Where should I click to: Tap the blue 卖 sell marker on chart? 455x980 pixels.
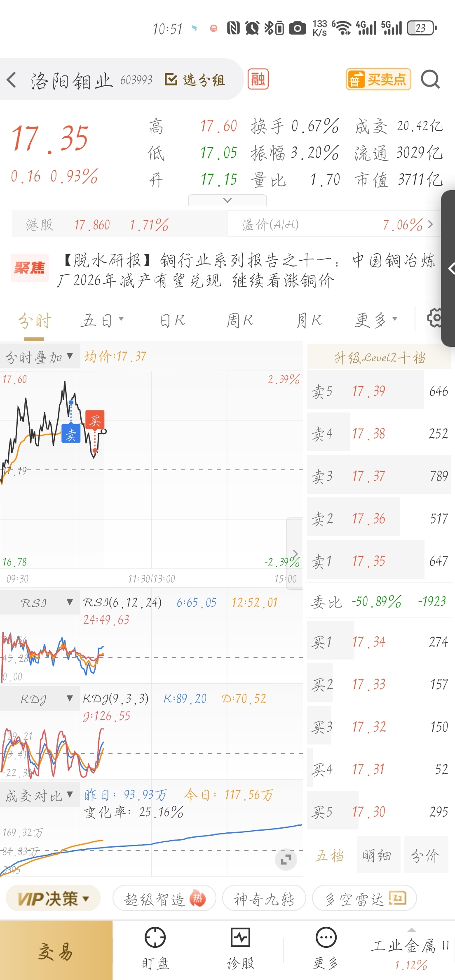(x=71, y=434)
